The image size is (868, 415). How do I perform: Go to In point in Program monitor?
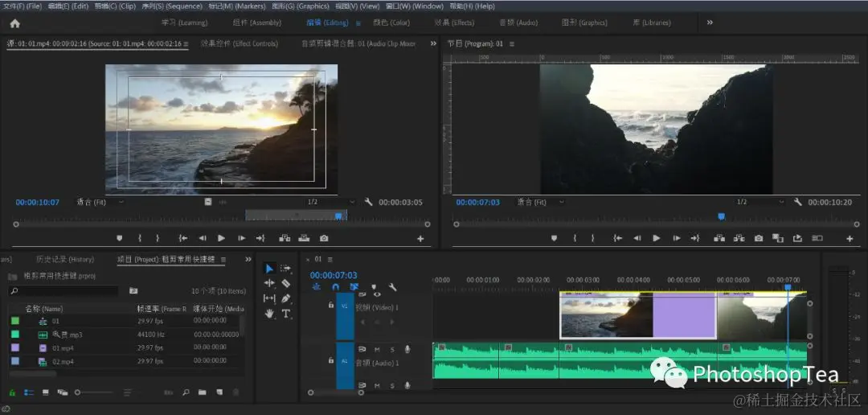pyautogui.click(x=618, y=238)
